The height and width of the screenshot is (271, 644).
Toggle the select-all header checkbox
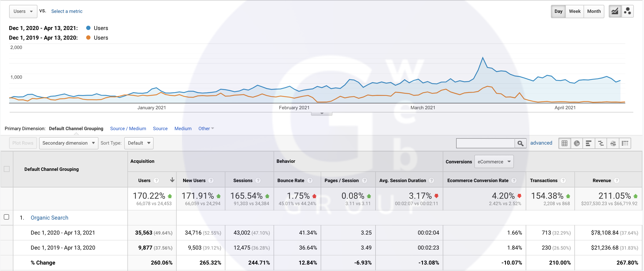(7, 169)
